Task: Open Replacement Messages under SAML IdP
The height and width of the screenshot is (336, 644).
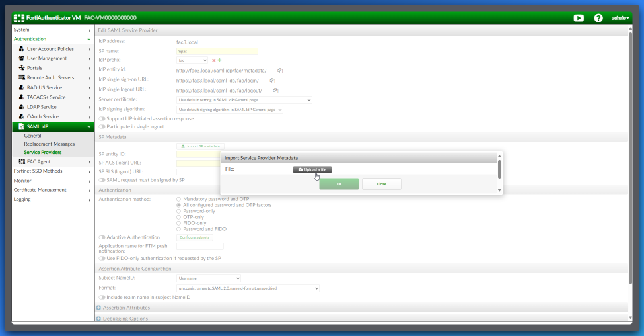Action: click(x=50, y=144)
